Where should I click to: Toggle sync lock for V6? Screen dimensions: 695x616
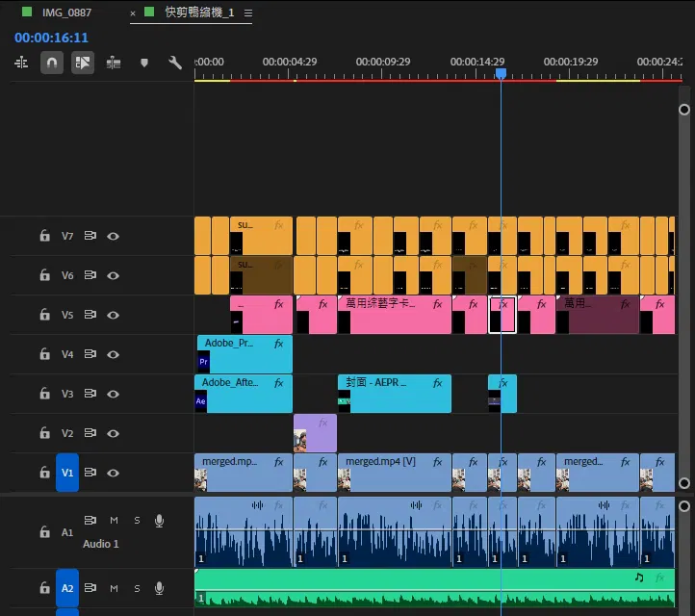pos(90,275)
